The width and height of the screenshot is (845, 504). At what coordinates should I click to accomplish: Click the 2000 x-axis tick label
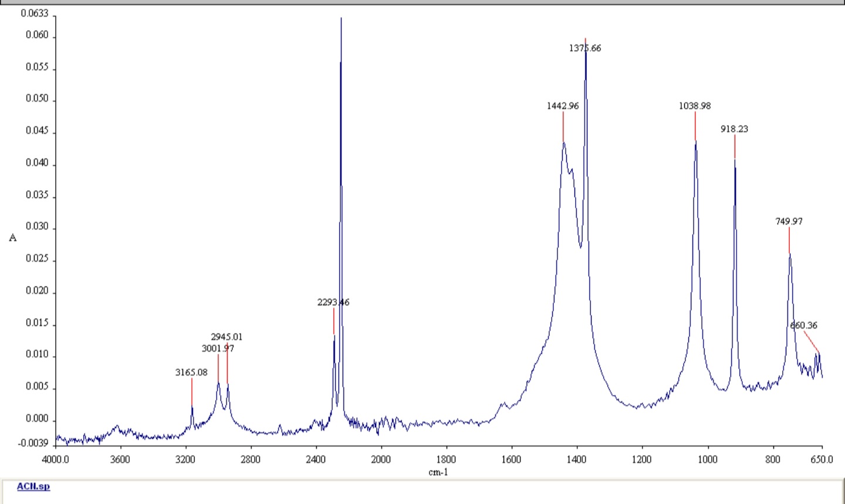(x=381, y=459)
